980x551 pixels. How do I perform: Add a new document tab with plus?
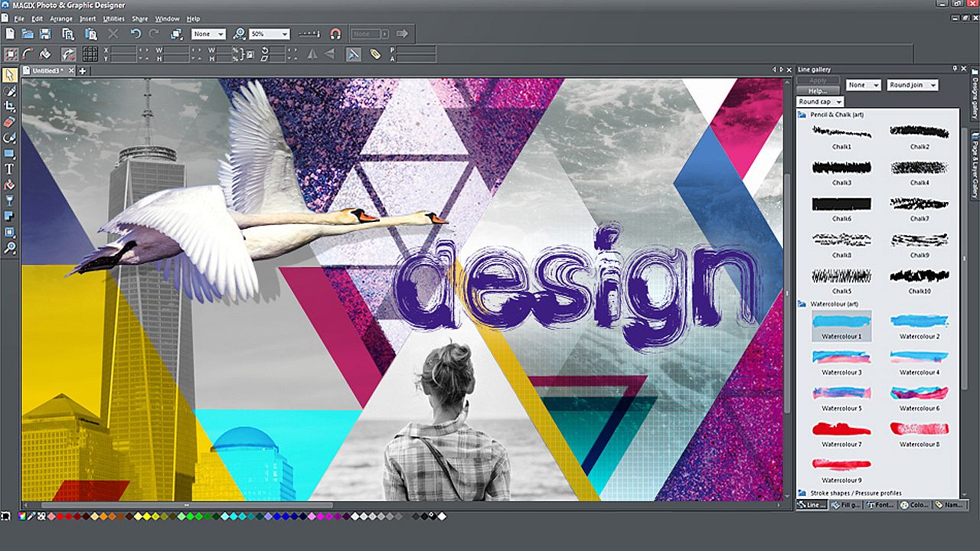83,71
